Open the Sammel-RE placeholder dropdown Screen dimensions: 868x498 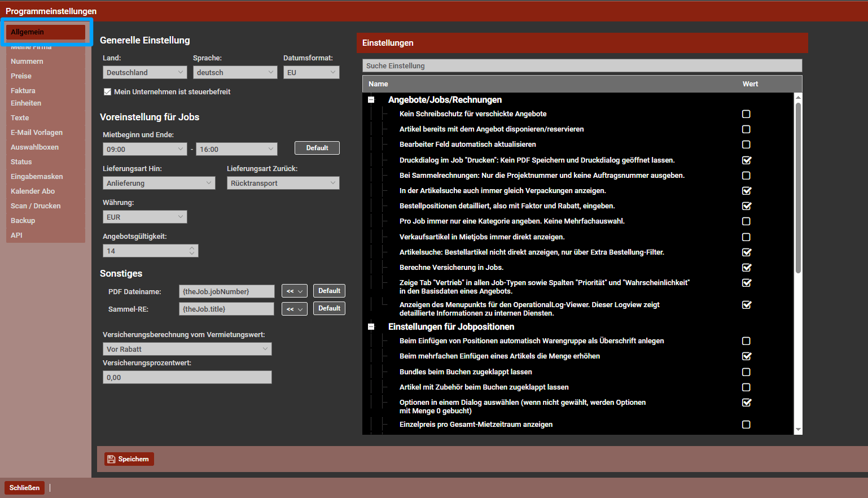(x=294, y=309)
